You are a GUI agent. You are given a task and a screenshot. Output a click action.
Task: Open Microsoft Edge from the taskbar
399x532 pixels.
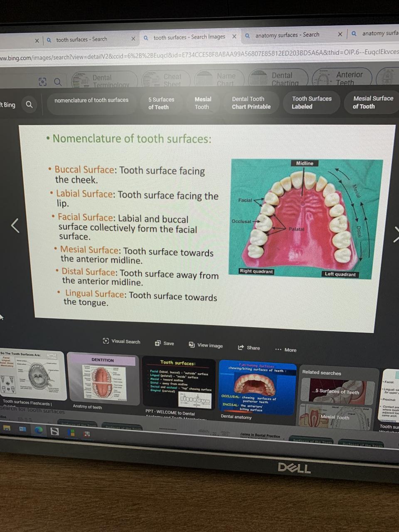[x=39, y=430]
